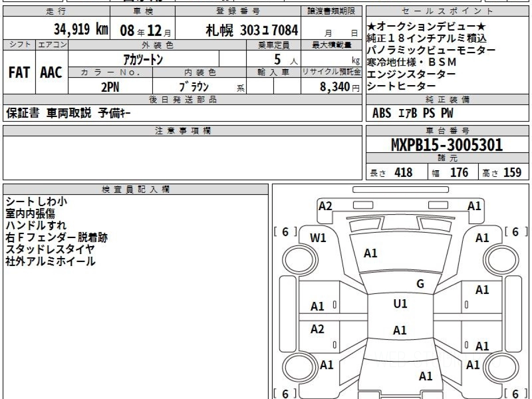The image size is (532, 399).
Task: Click the mileage value 34,919 km
Action: (x=81, y=29)
